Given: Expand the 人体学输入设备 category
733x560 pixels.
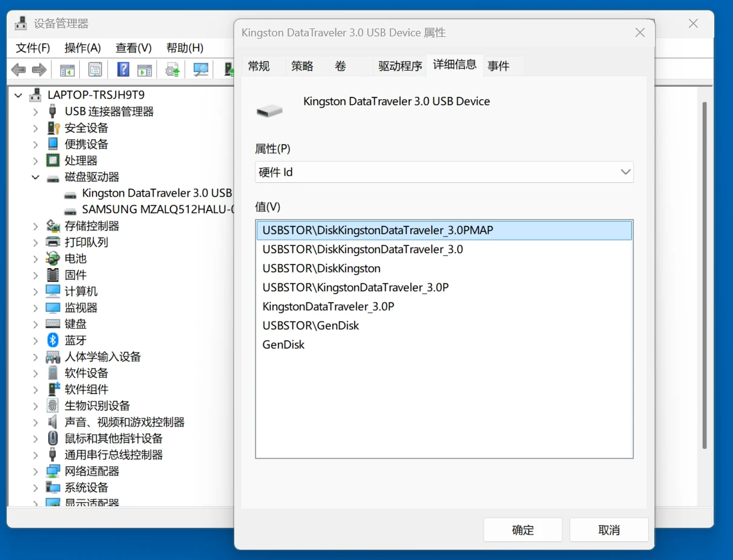Looking at the screenshot, I should click(36, 357).
